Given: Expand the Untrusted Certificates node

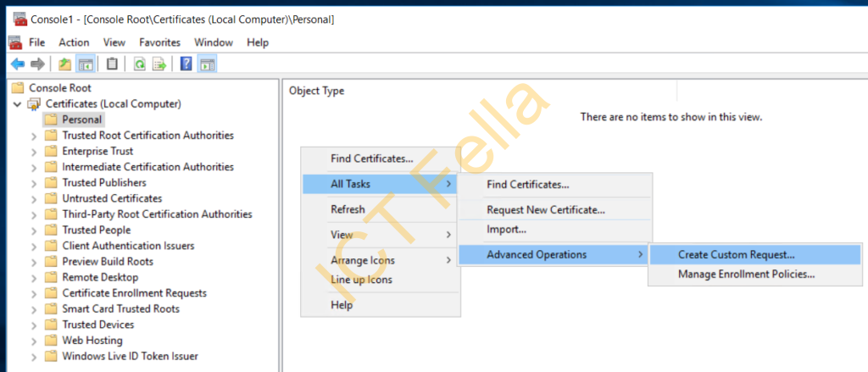Looking at the screenshot, I should (34, 199).
